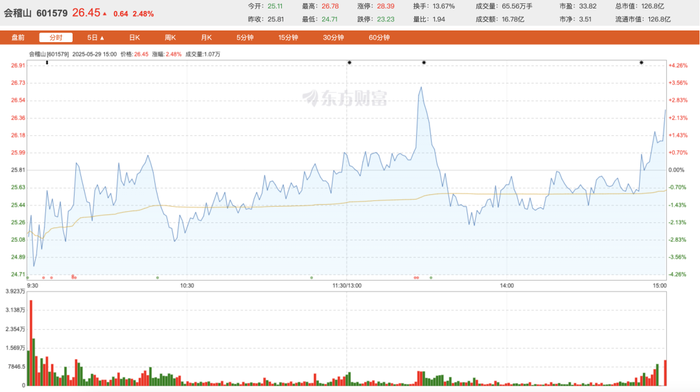
Task: Switch to the 周K weekly chart
Action: click(170, 38)
